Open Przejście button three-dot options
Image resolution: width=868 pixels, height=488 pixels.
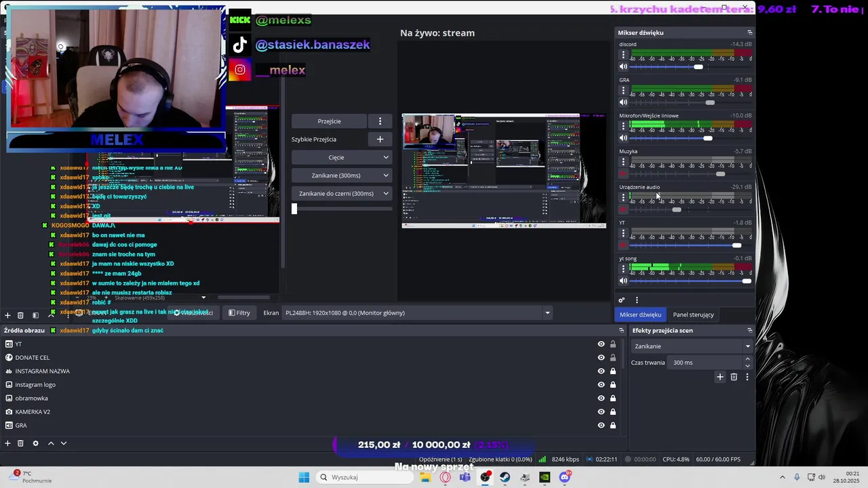point(380,121)
